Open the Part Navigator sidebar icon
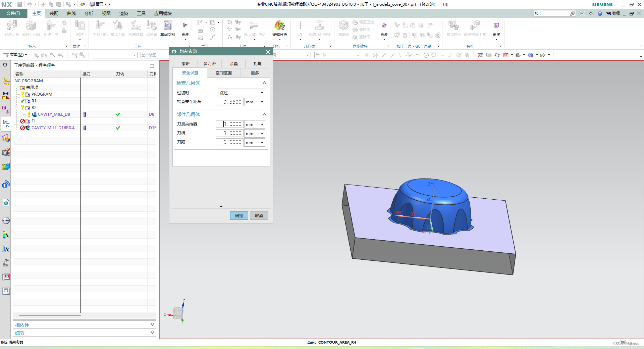644x349 pixels. pyautogui.click(x=6, y=110)
